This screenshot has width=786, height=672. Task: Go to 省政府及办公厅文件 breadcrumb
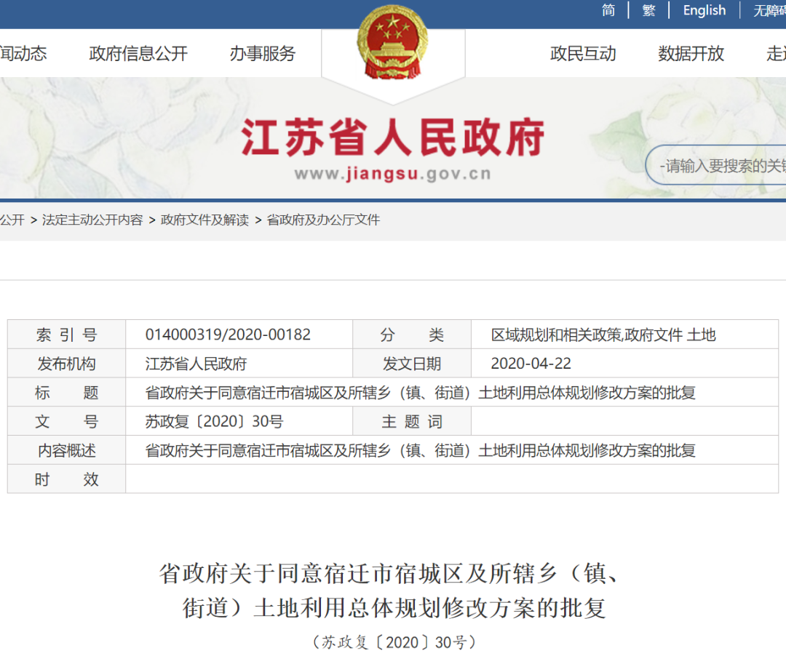[x=323, y=220]
